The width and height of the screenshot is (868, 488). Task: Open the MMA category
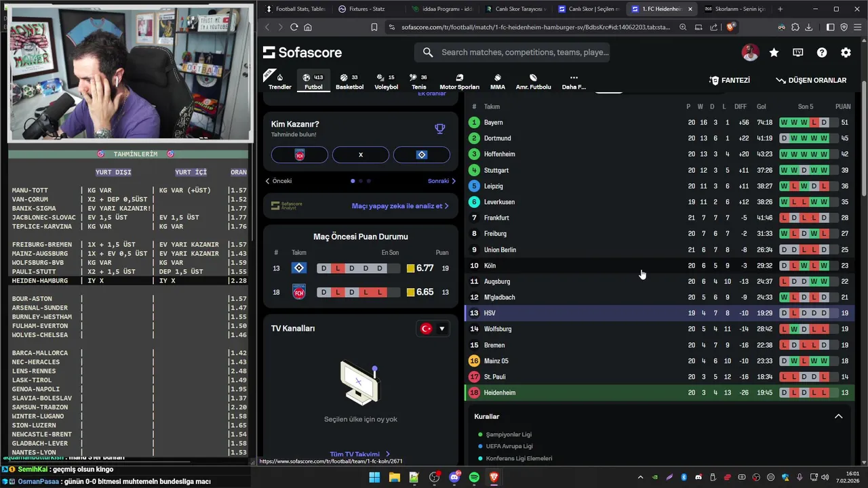click(498, 81)
